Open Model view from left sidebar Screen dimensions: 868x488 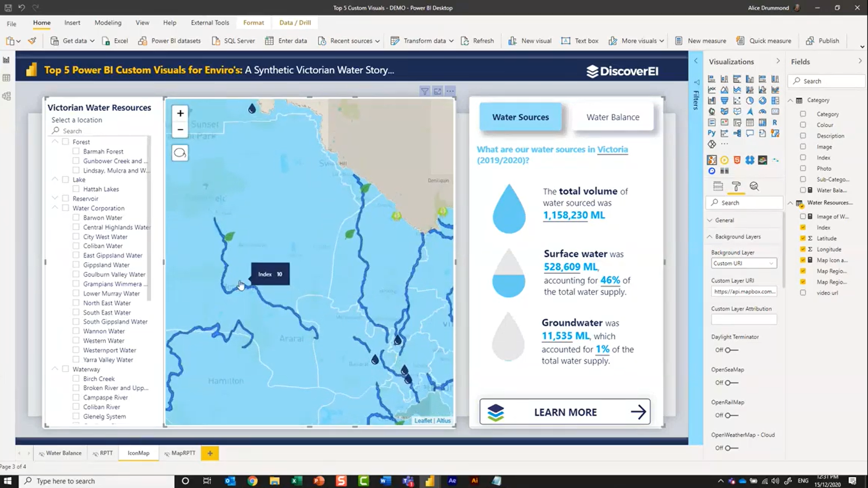pos(7,96)
